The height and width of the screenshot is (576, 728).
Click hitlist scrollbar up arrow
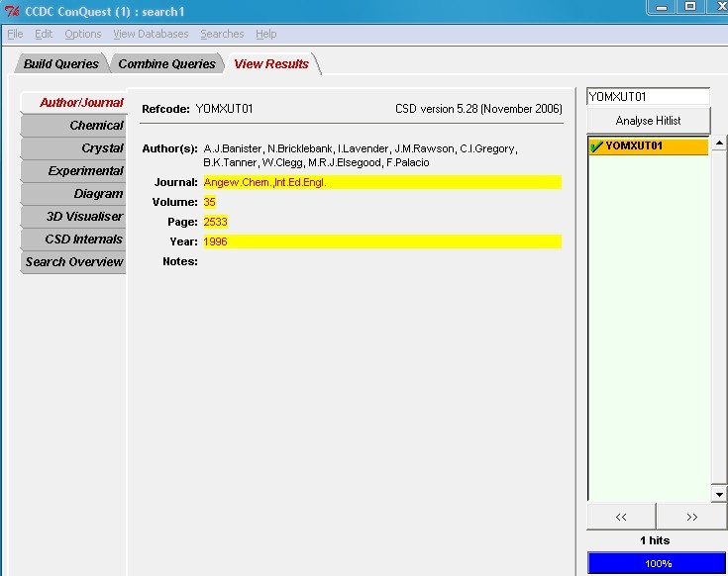coord(719,143)
